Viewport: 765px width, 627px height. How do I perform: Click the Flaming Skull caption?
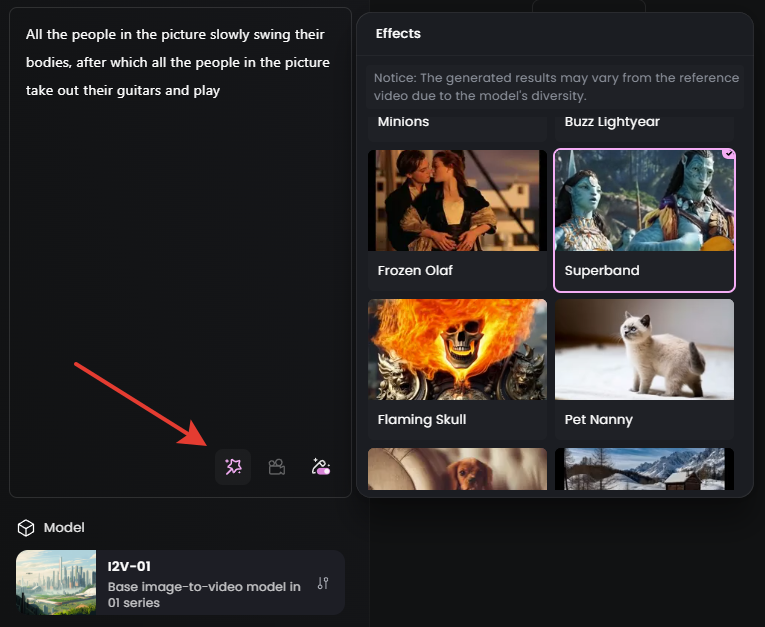click(422, 420)
